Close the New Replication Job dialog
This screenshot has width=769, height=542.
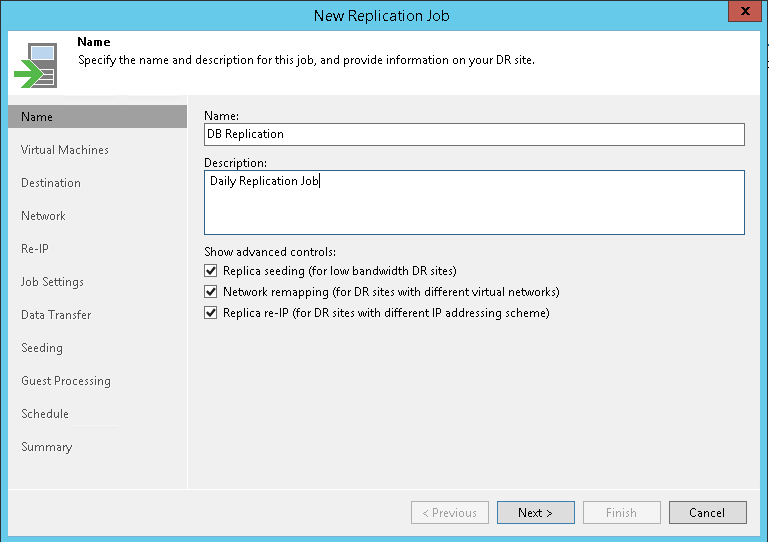[742, 15]
